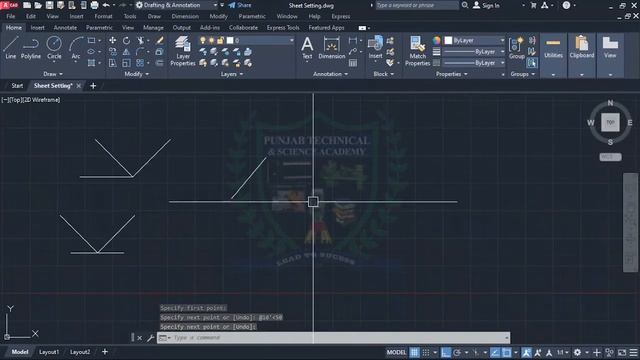Activate the Dimension tool
640x360 pixels.
click(x=332, y=47)
